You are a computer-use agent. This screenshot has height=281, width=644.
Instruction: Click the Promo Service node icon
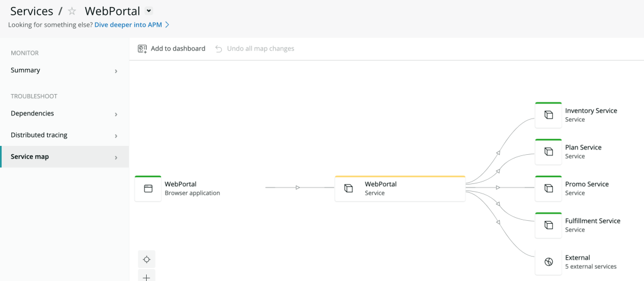pyautogui.click(x=549, y=189)
